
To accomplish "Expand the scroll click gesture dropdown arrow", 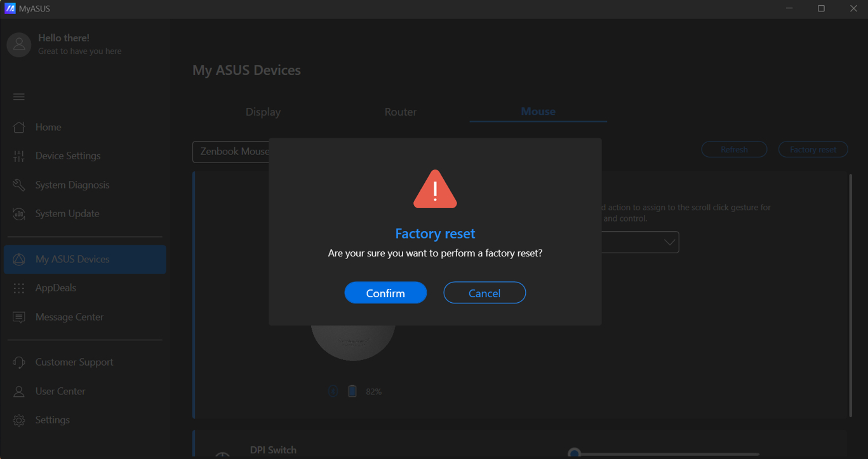I will 669,242.
